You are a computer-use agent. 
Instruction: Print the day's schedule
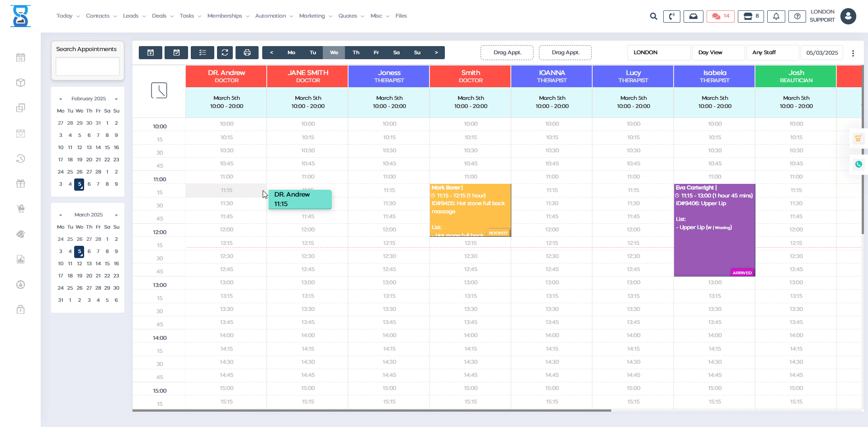click(x=247, y=52)
